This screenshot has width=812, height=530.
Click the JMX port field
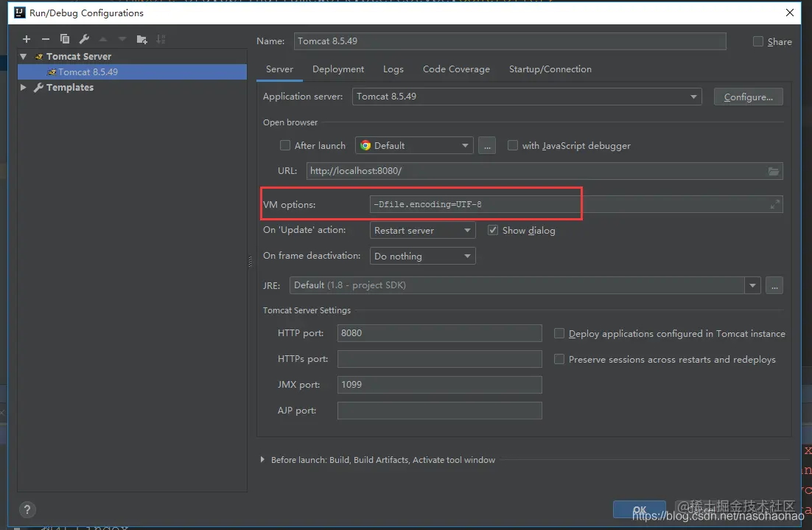pos(439,385)
